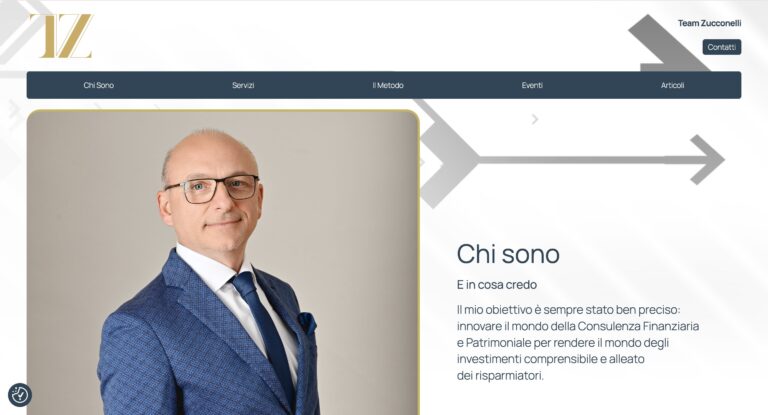The height and width of the screenshot is (415, 768).
Task: Click the small gray chevron above the arrow
Action: pyautogui.click(x=535, y=119)
